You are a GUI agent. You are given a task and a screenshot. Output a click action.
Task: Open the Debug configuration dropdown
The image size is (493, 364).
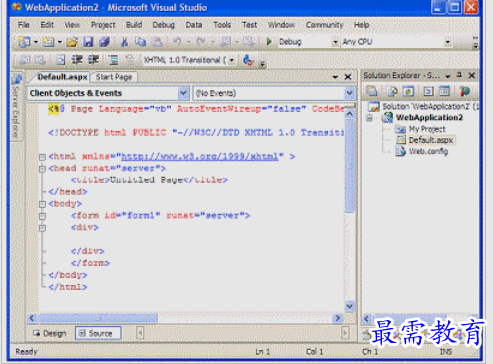335,42
